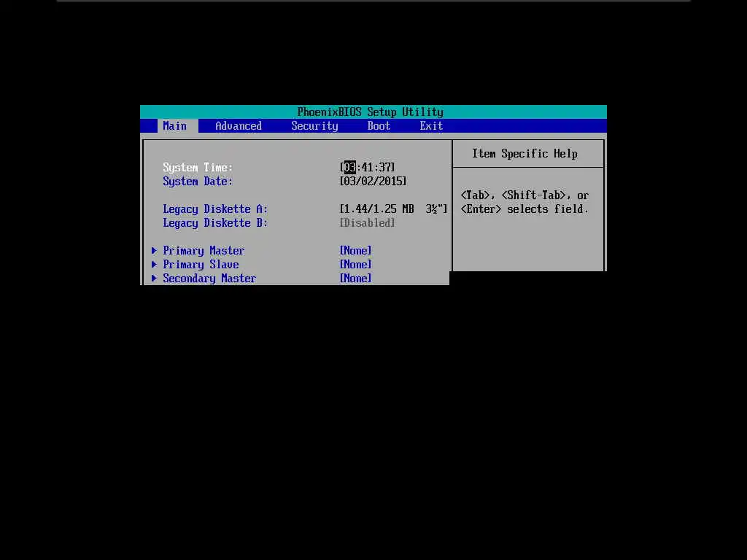The height and width of the screenshot is (560, 747).
Task: Select the highlighted hour field 03
Action: (349, 167)
